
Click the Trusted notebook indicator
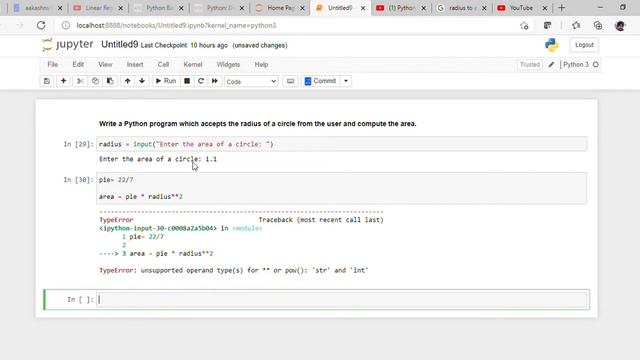pos(530,64)
